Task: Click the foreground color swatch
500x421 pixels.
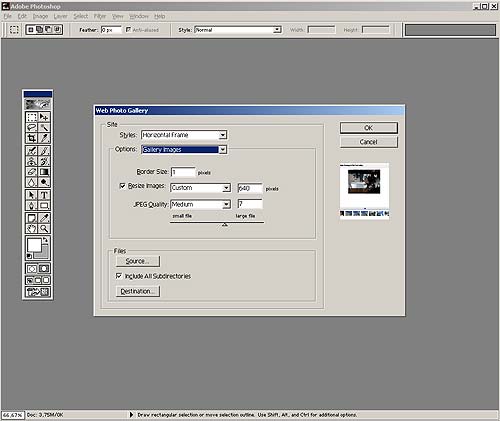Action: pos(34,245)
